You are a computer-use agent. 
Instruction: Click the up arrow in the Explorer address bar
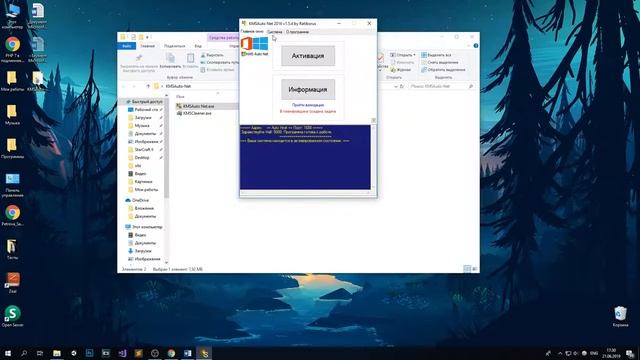point(148,86)
